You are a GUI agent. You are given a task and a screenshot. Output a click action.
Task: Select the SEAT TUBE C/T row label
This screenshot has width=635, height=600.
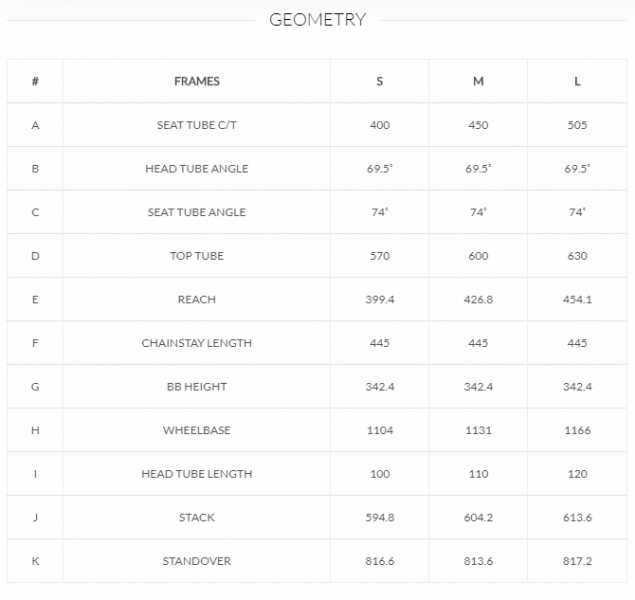tap(196, 125)
